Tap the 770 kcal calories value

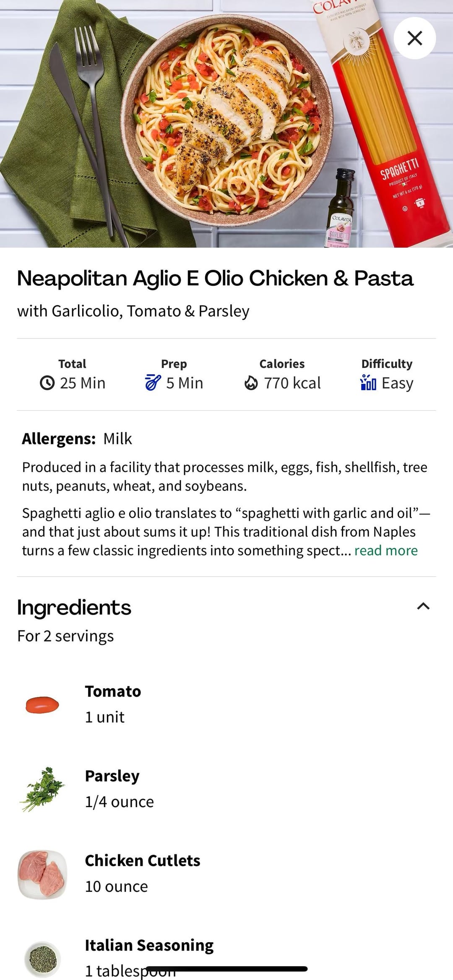tap(292, 383)
